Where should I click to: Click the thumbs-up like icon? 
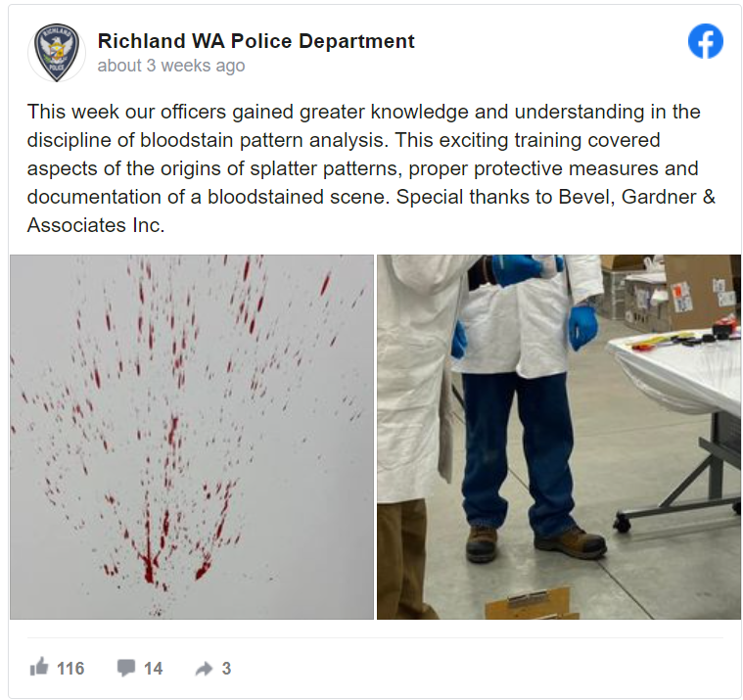(39, 667)
